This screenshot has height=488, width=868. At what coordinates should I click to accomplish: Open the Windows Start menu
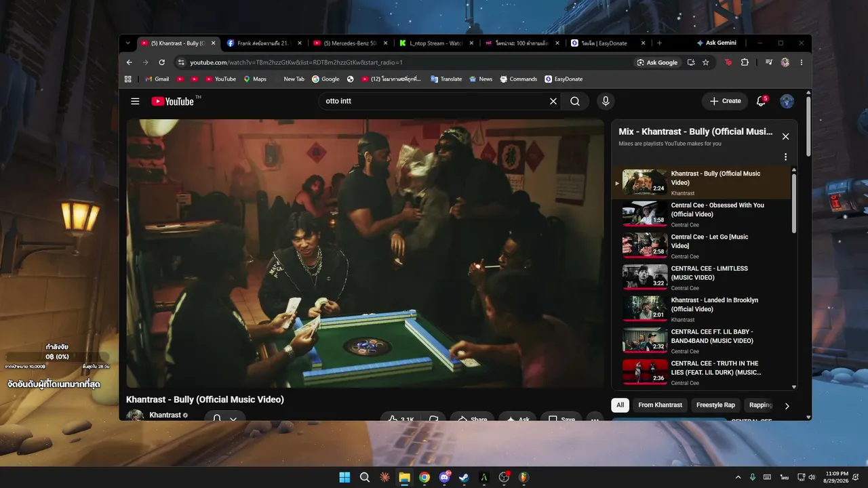click(x=344, y=477)
